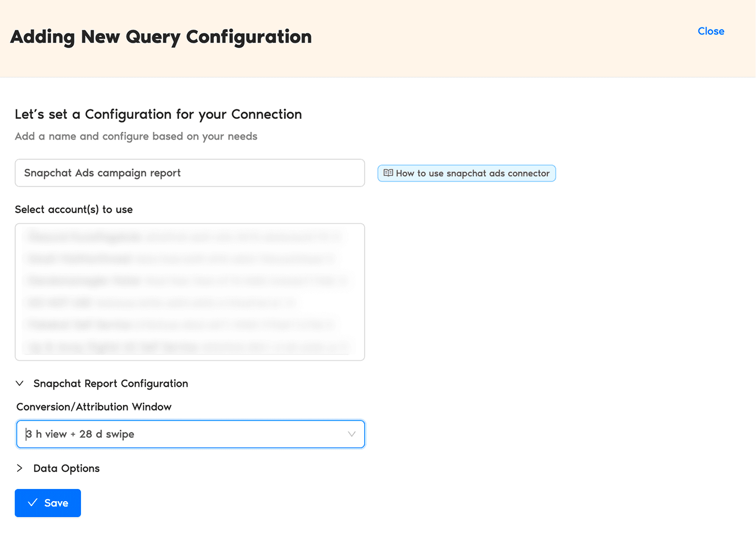Select the third account in the accounts list

click(x=187, y=281)
